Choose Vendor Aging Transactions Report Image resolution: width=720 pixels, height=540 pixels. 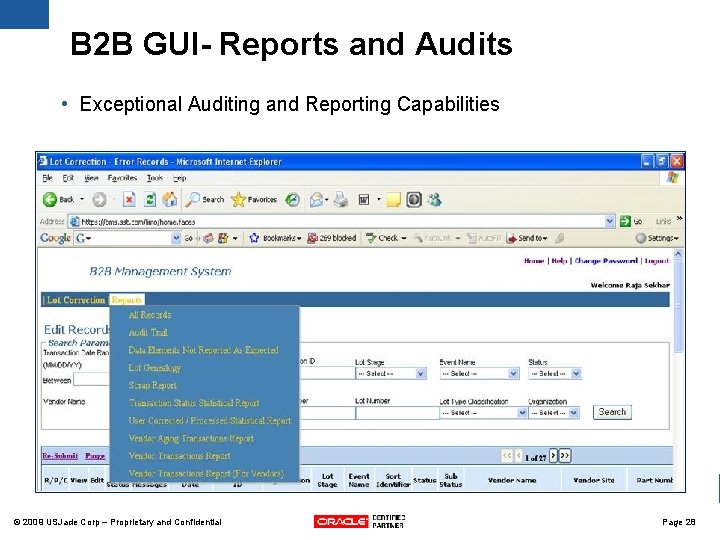pos(191,438)
